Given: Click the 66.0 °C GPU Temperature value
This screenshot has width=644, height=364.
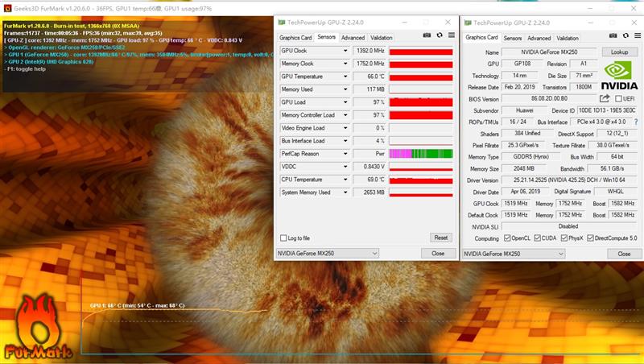Looking at the screenshot, I should [369, 77].
